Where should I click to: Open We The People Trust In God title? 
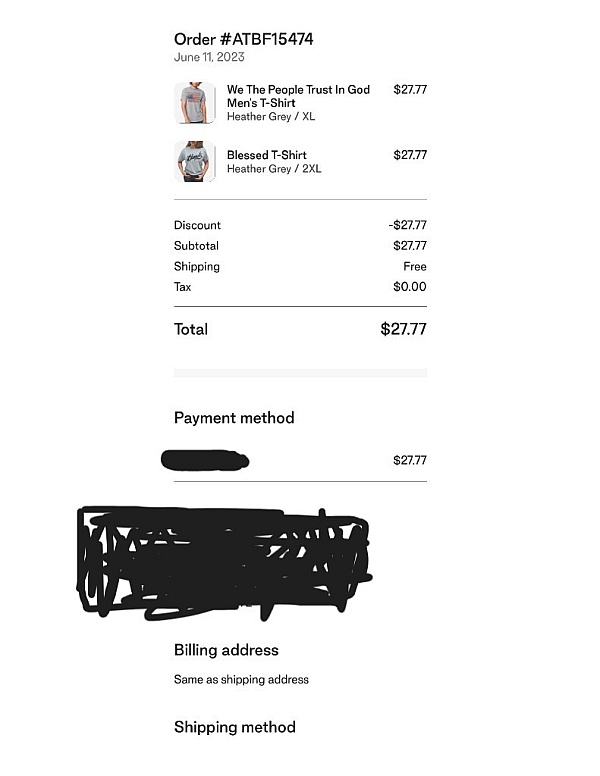point(298,96)
